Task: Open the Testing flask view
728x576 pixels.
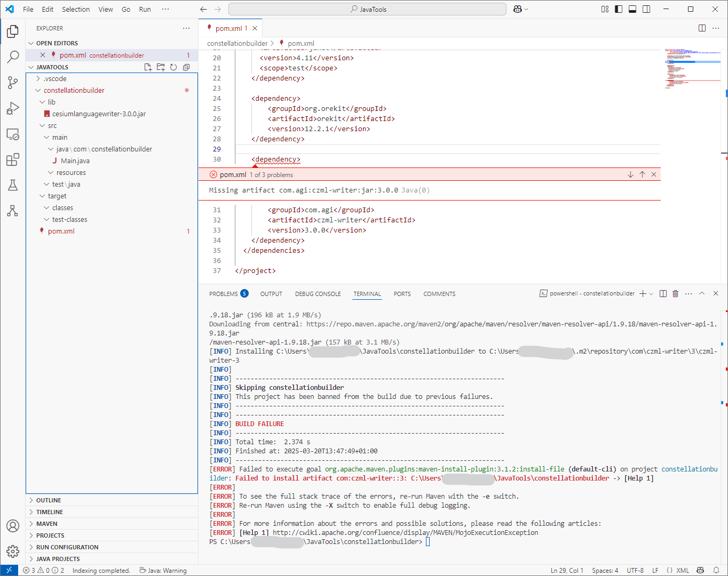Action: 13,185
